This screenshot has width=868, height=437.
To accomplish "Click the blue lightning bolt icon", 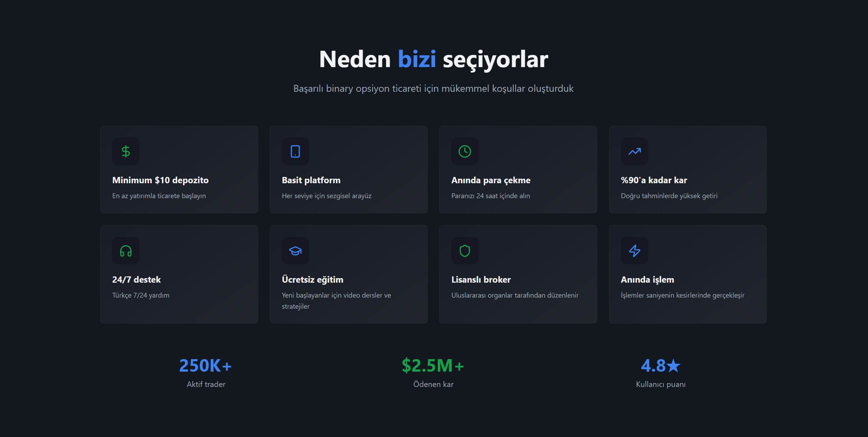I will pos(634,251).
